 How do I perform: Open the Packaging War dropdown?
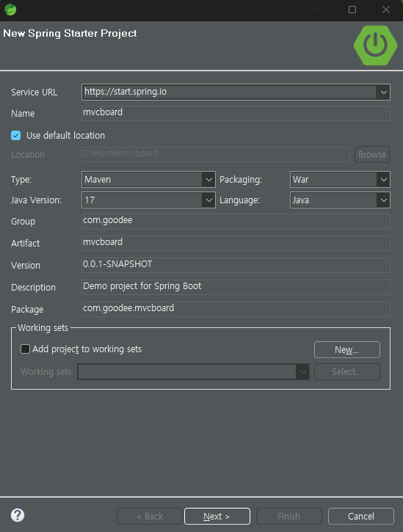tap(383, 180)
